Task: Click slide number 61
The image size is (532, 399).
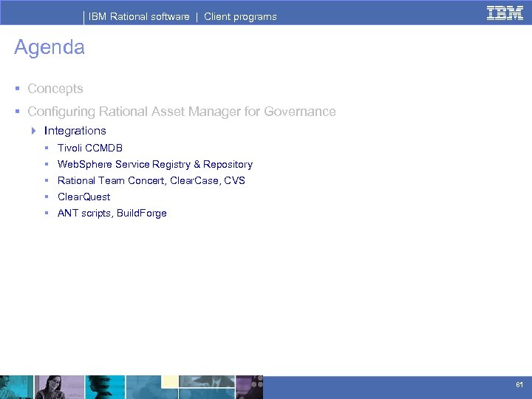Action: (519, 384)
